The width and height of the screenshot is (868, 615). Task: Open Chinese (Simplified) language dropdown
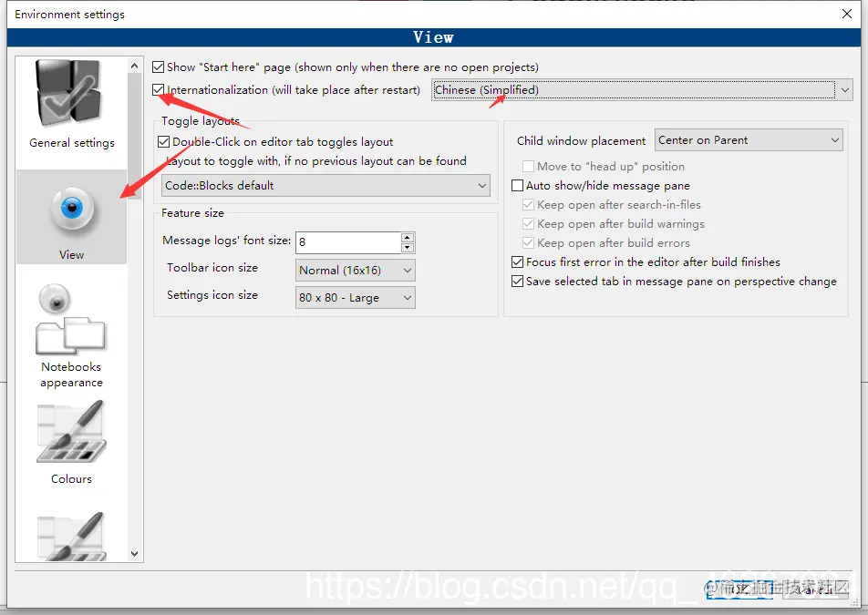(642, 89)
